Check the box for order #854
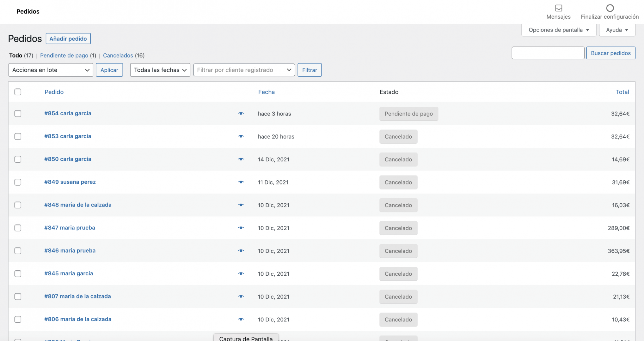The width and height of the screenshot is (644, 341). click(x=18, y=113)
